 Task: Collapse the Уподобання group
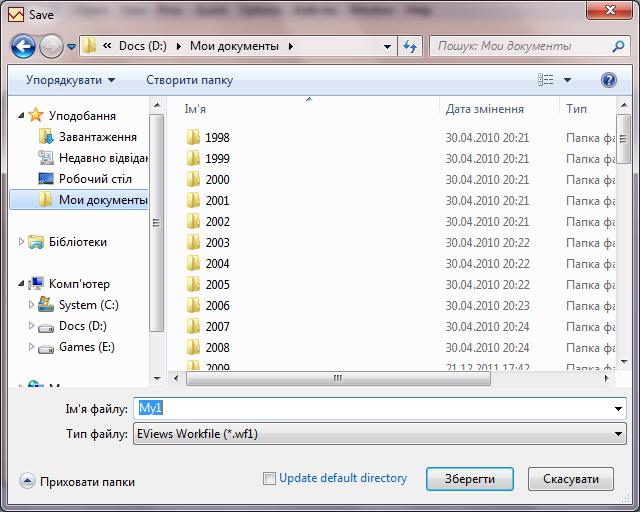[x=21, y=116]
